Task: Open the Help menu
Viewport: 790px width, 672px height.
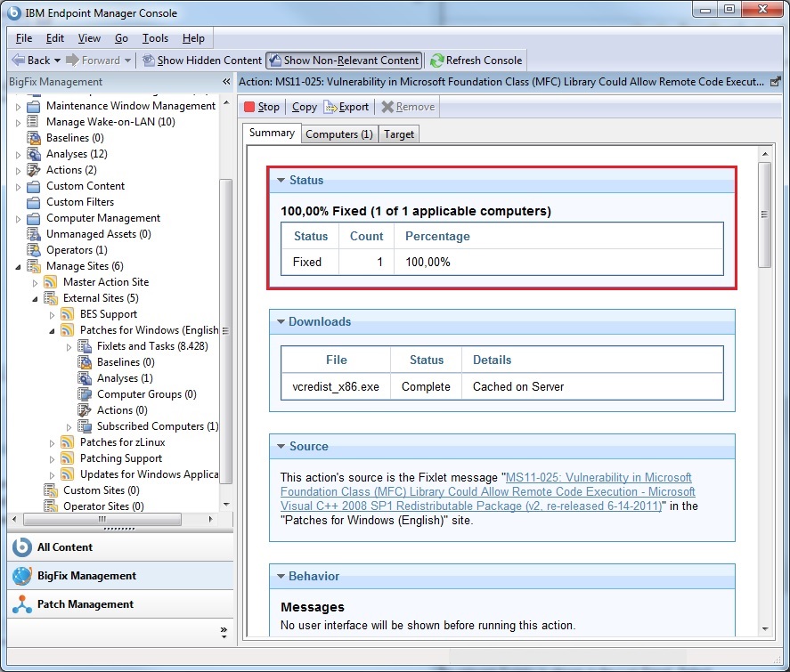Action: pos(193,38)
